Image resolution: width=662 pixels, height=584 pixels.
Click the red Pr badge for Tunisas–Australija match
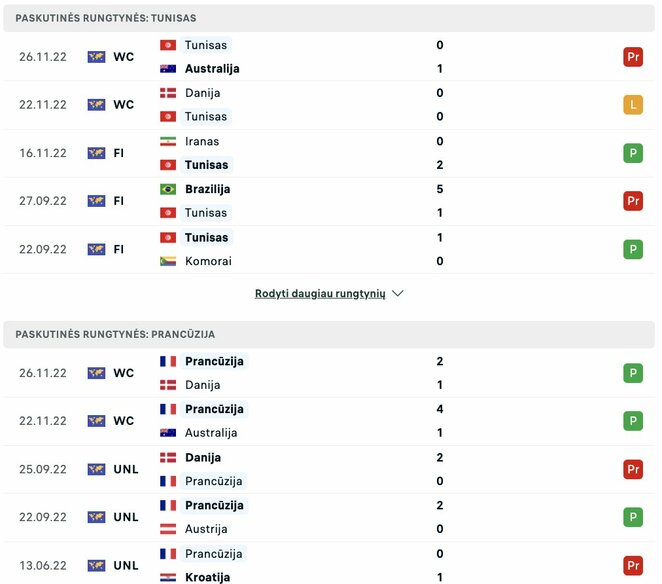tap(632, 57)
